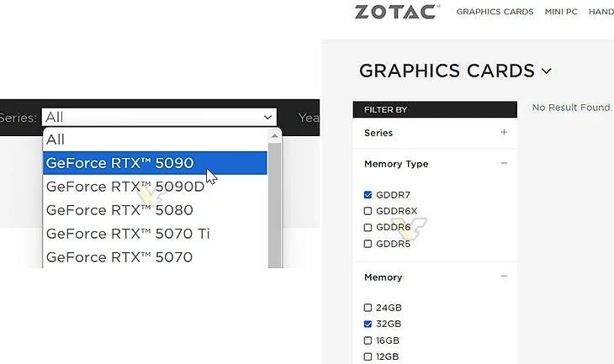Click the Series combo box arrow

pos(267,118)
